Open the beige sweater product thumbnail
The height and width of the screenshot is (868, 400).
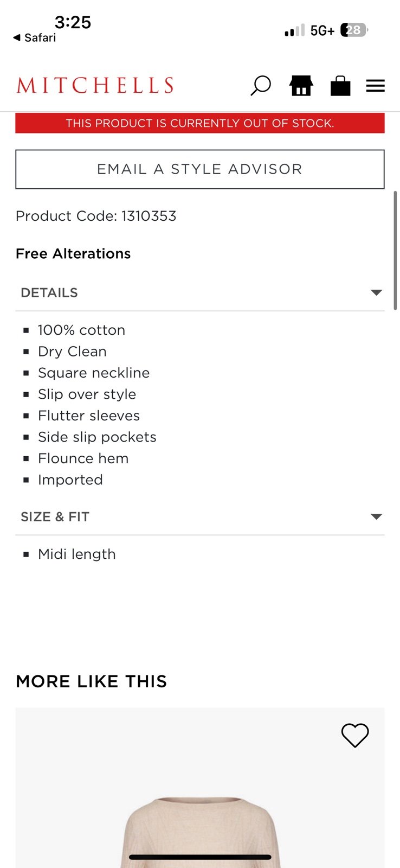[x=200, y=788]
